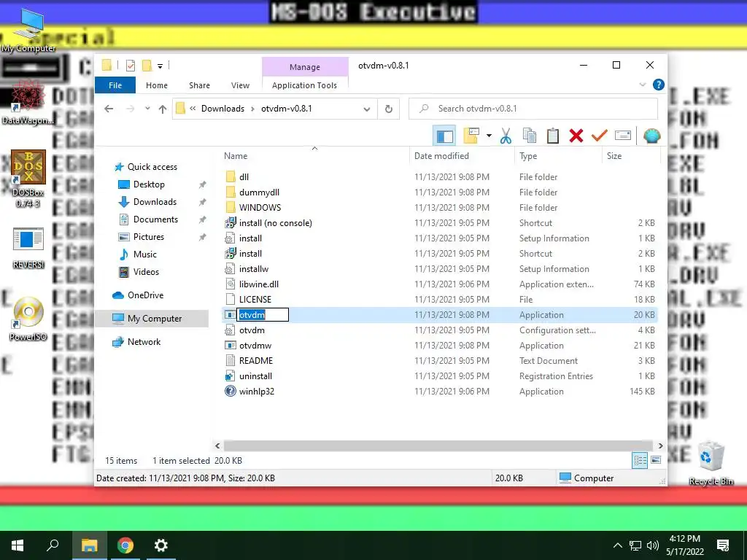Select Downloads in navigation pane
Viewport: 747px width, 560px height.
tap(155, 202)
